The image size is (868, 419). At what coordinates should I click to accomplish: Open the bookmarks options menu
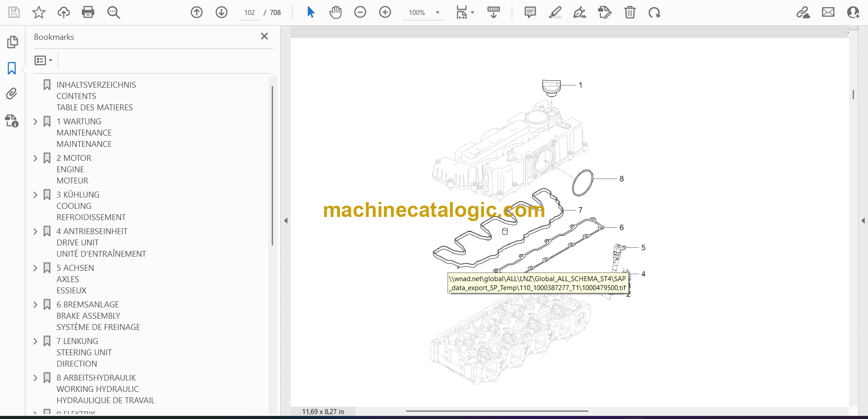point(43,60)
